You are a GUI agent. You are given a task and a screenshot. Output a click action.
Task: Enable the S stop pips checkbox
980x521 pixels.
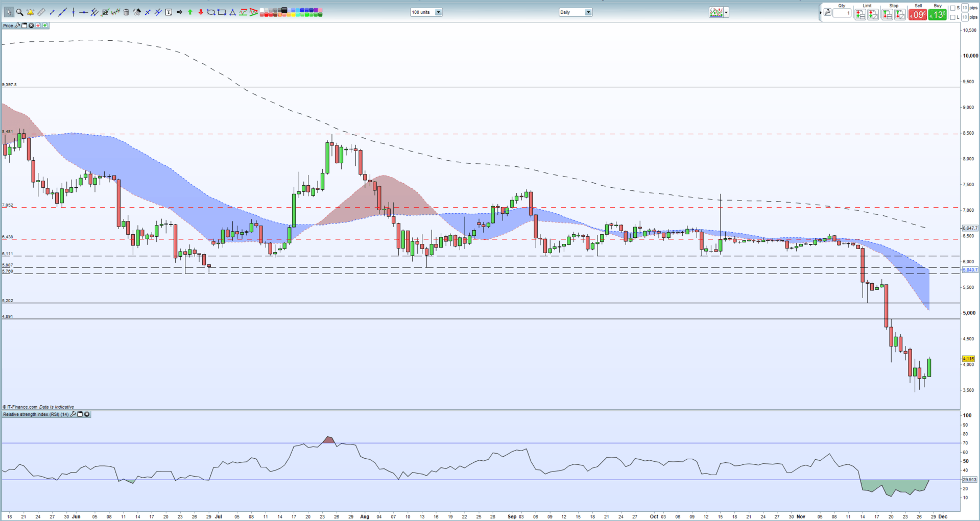952,8
